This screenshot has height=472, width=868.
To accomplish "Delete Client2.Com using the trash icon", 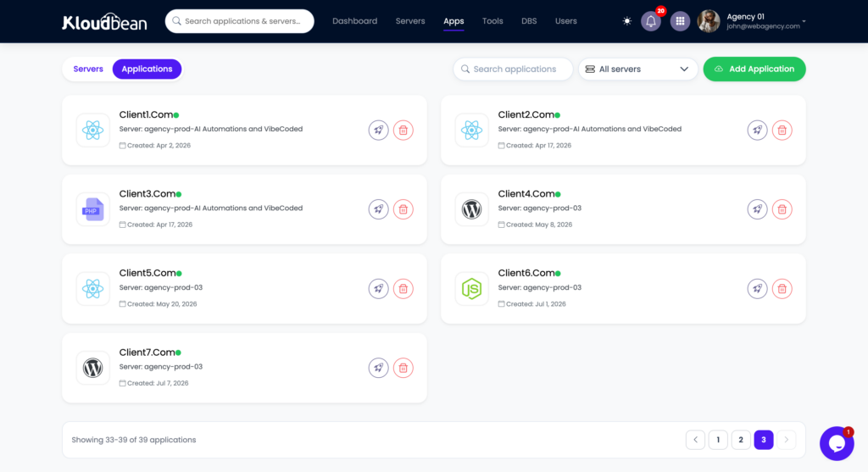I will pyautogui.click(x=782, y=130).
